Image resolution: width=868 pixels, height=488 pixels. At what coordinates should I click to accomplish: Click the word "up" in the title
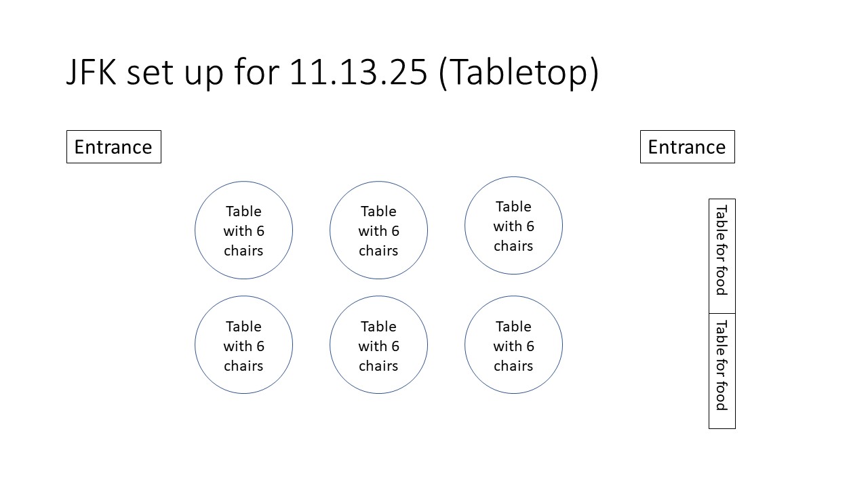pos(203,73)
